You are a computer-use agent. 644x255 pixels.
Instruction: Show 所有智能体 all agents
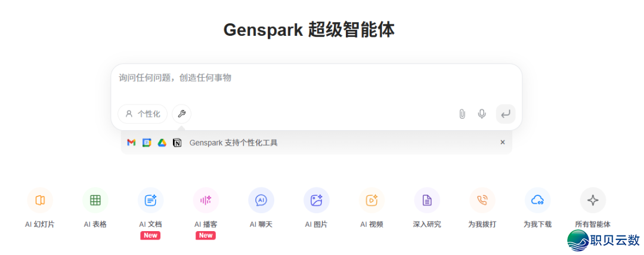[593, 201]
